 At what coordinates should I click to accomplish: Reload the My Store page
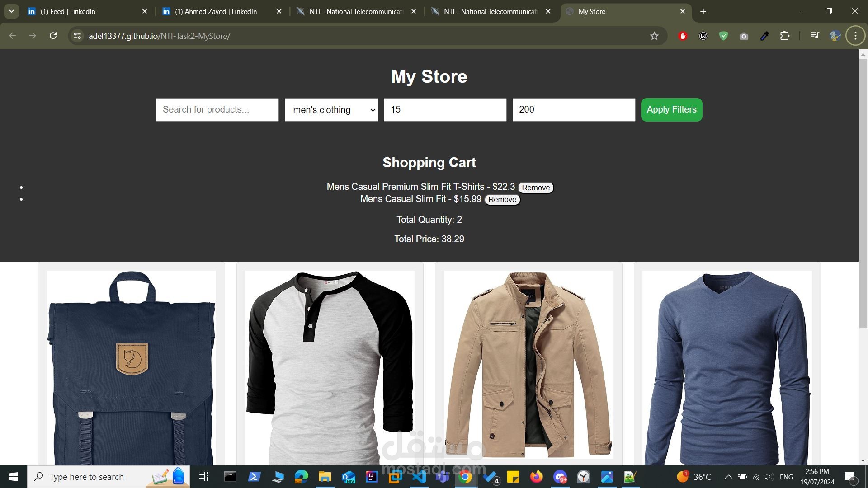click(53, 36)
